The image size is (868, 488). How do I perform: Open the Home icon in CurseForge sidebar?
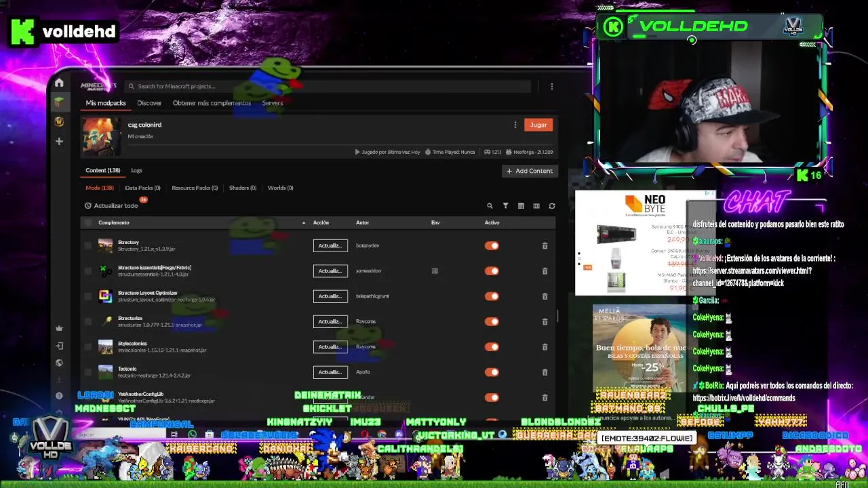59,83
